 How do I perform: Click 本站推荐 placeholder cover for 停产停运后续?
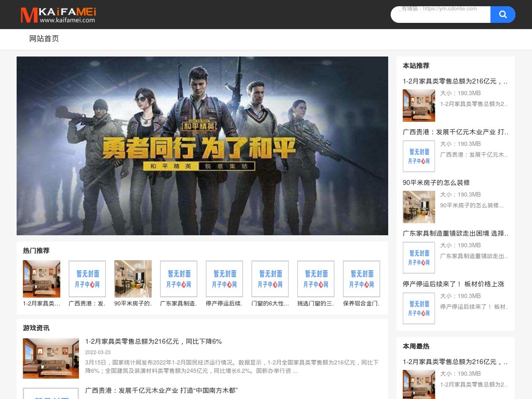point(419,308)
